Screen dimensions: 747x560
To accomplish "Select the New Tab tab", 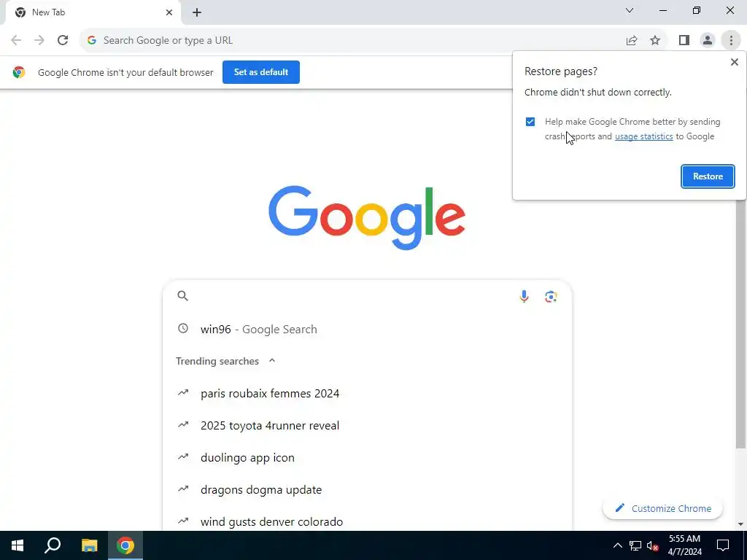I will tap(93, 13).
